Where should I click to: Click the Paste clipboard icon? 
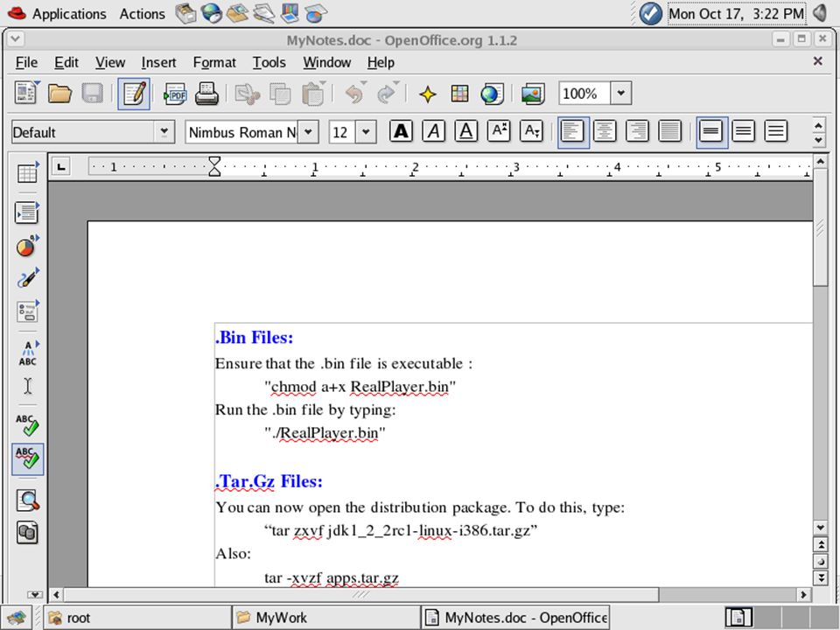(313, 94)
